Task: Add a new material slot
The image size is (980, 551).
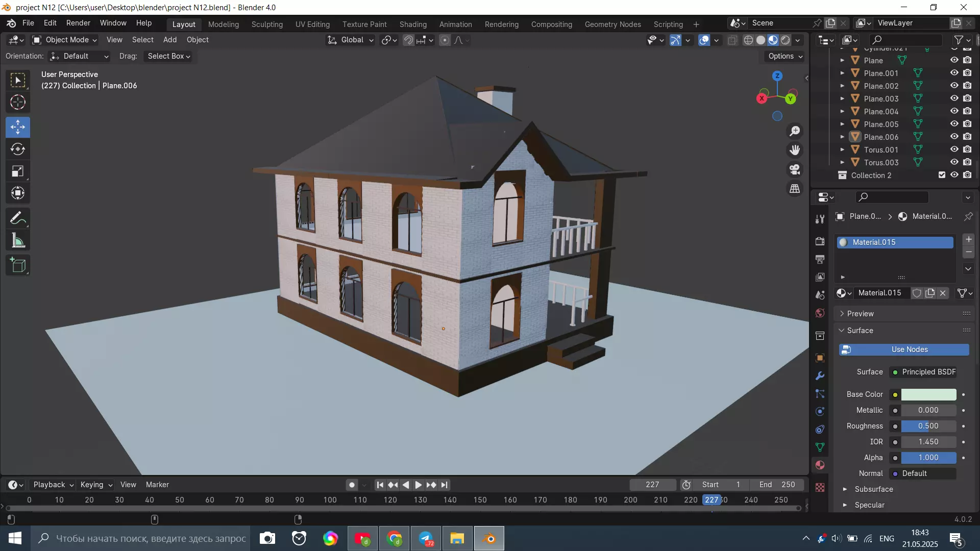Action: click(x=968, y=239)
